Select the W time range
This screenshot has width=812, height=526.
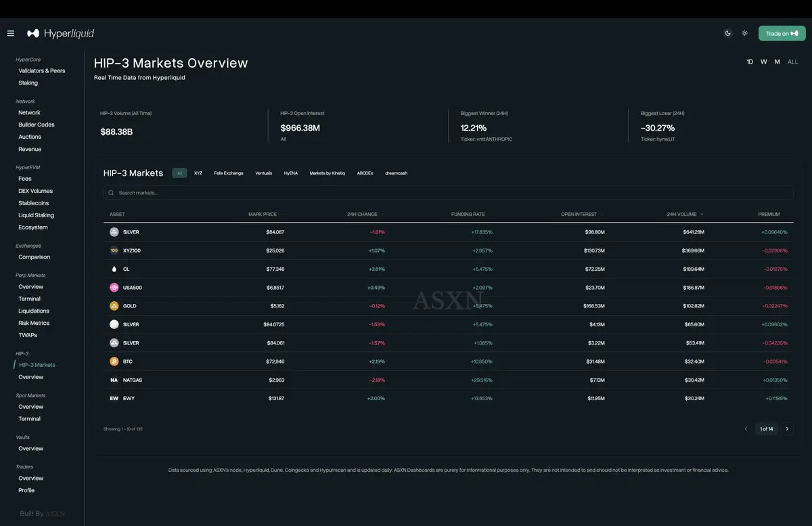764,62
